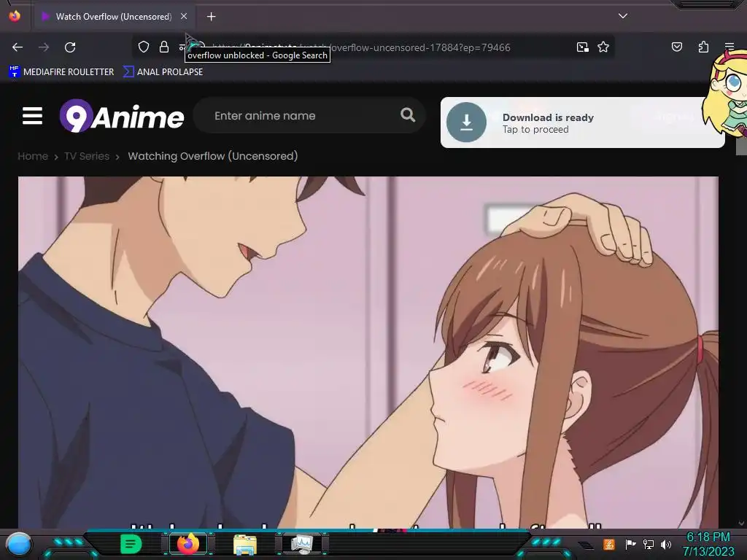Select the Watch Overflow (Uncensored) tab
This screenshot has height=560, width=747.
(113, 17)
